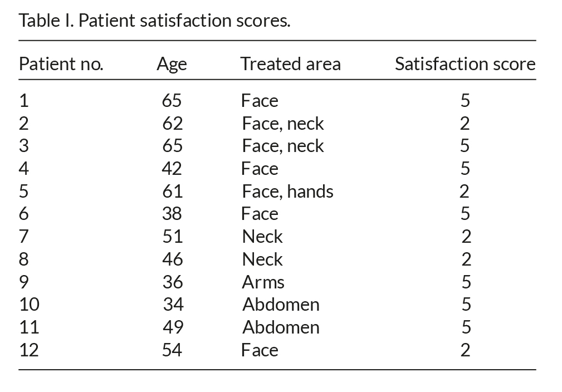Click the 'Satisfaction score' column header
Image resolution: width=562 pixels, height=392 pixels.
tap(465, 64)
